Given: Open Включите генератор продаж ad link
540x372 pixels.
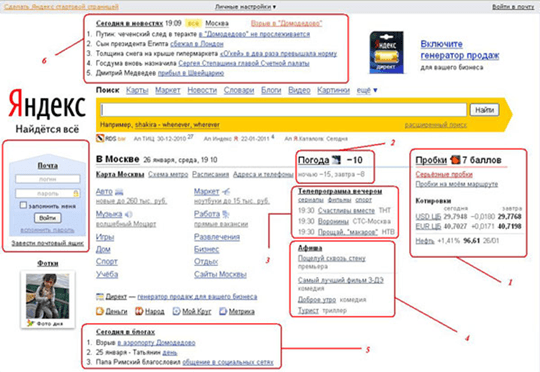Looking at the screenshot, I should [459, 50].
